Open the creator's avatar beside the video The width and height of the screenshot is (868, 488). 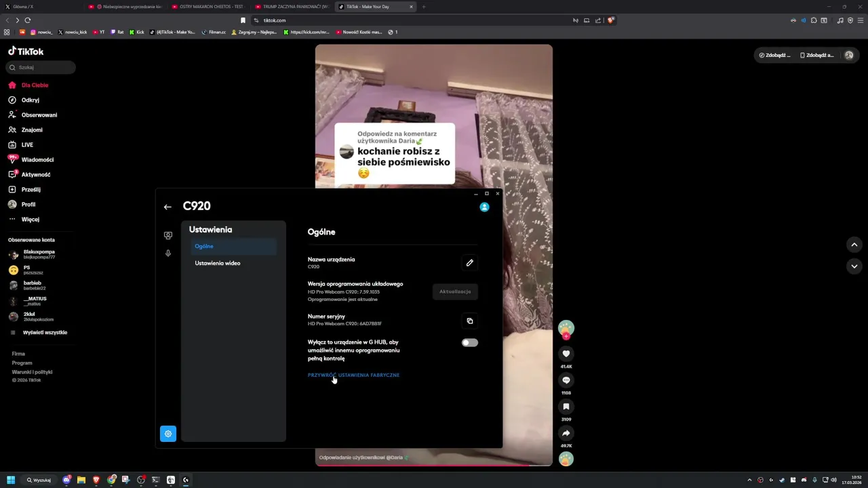pyautogui.click(x=566, y=328)
